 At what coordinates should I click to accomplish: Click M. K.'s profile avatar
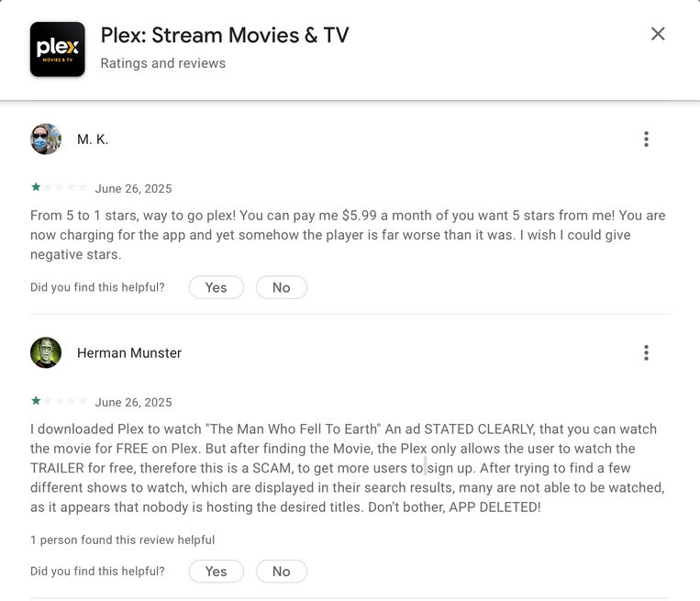(x=46, y=139)
